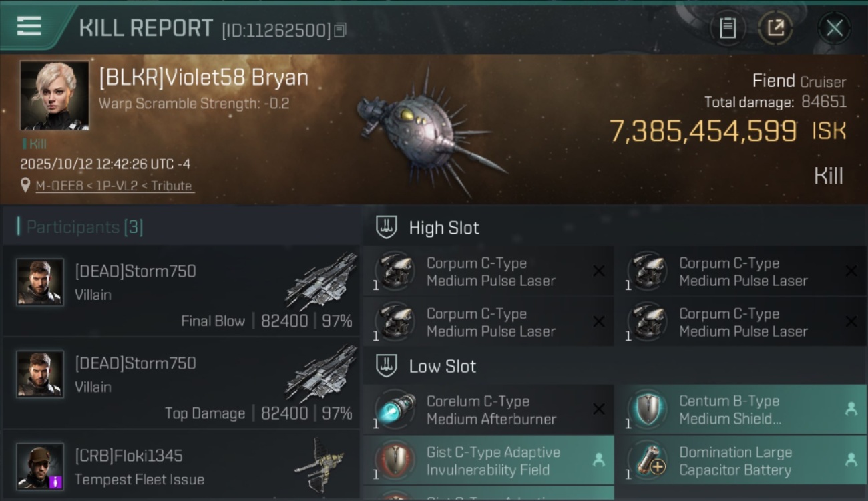Open Floki1345 Tempest Fleet Issue entry
Viewport: 868px width, 501px height.
coord(181,466)
